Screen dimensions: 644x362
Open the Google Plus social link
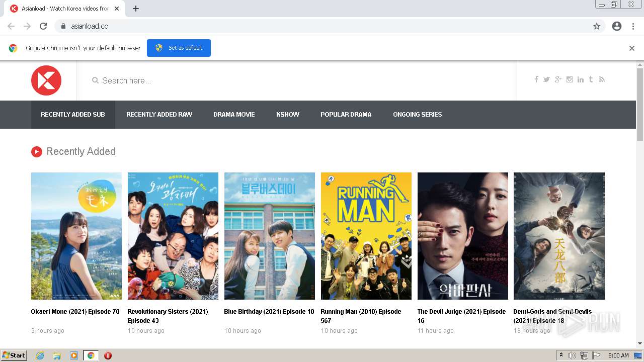[558, 79]
